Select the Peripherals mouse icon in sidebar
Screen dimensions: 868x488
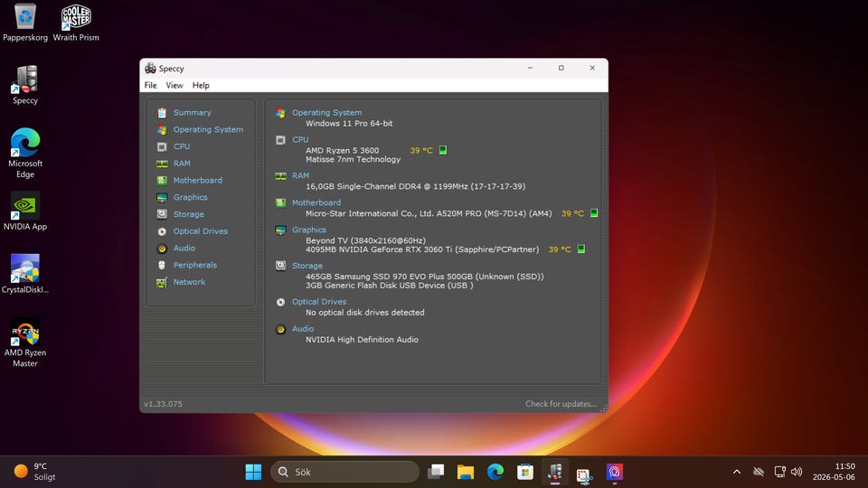[162, 265]
